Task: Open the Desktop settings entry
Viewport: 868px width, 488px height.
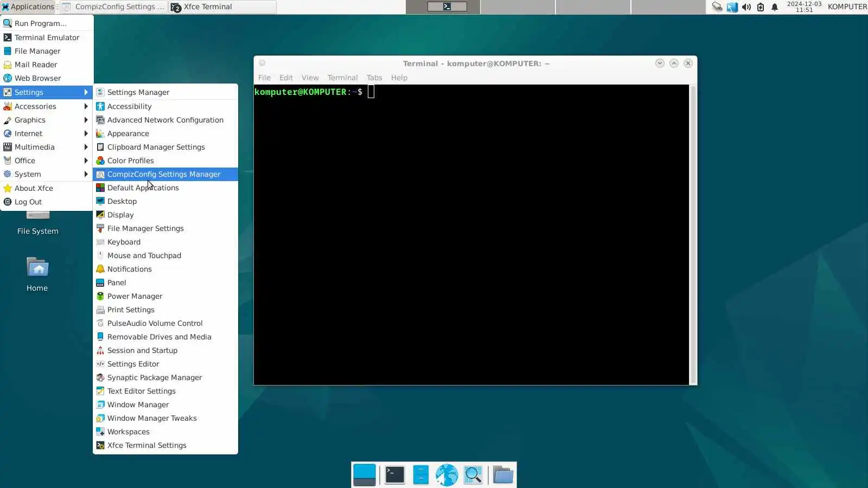Action: pyautogui.click(x=165, y=201)
